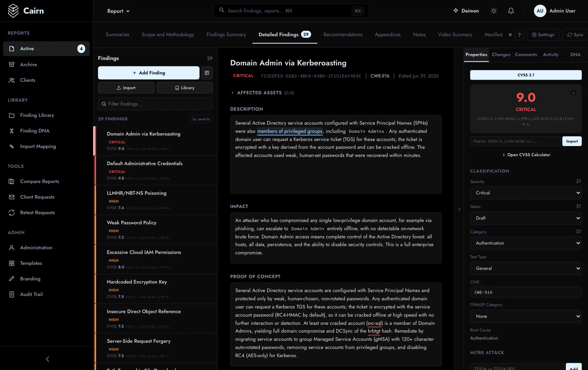Click the Admin User avatar

tap(540, 11)
